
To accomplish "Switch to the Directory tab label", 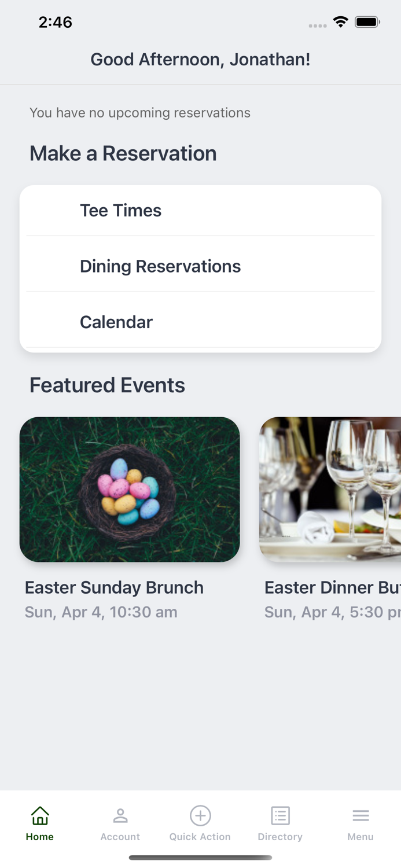I will 280,837.
